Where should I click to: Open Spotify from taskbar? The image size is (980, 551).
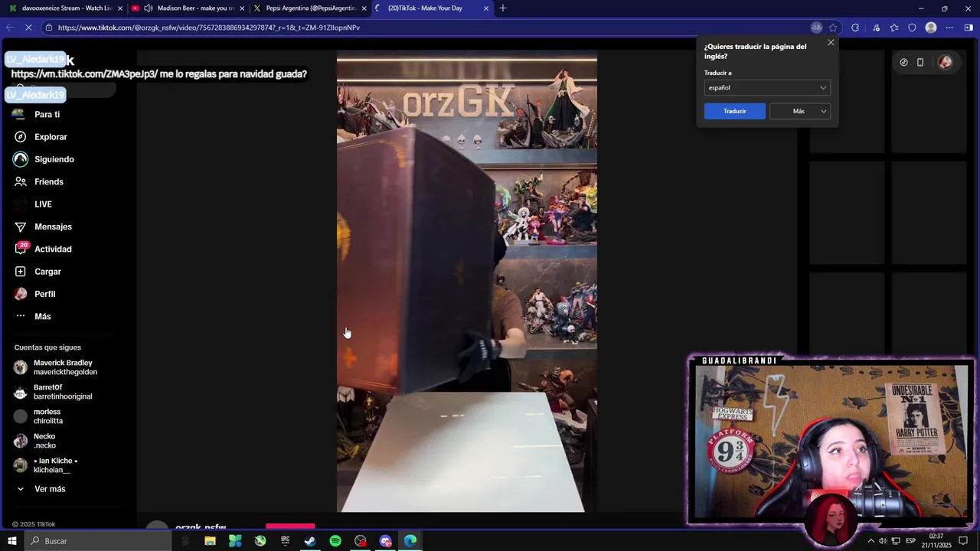(335, 541)
